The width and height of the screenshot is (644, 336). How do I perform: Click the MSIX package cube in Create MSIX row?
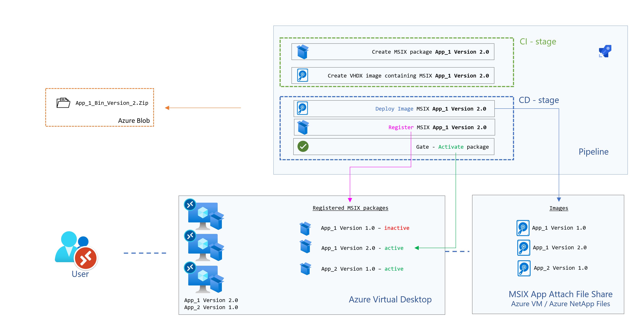(303, 52)
